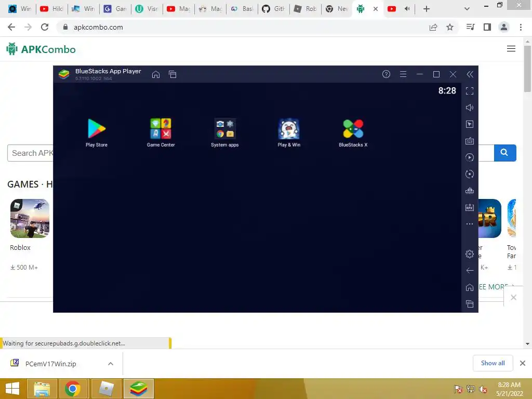Open BlueStacks help question mark icon
Viewport: 532px width, 399px height.
point(386,74)
